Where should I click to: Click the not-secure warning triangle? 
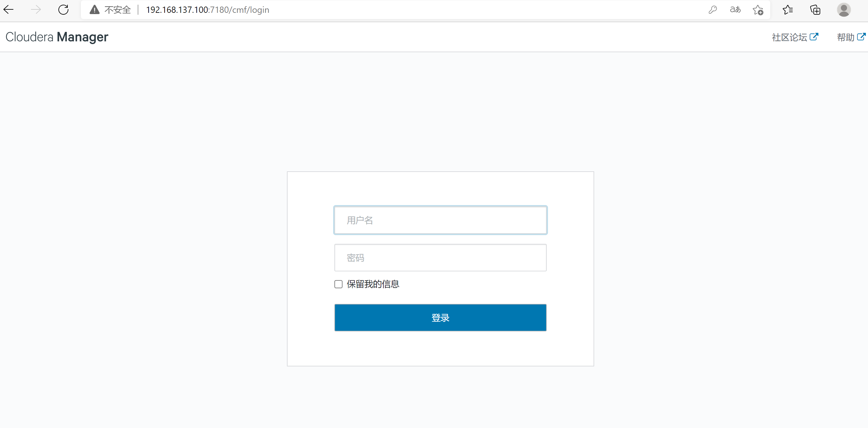coord(95,10)
